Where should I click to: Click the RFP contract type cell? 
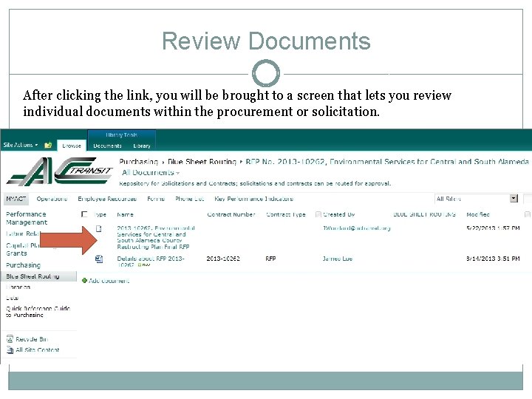270,259
